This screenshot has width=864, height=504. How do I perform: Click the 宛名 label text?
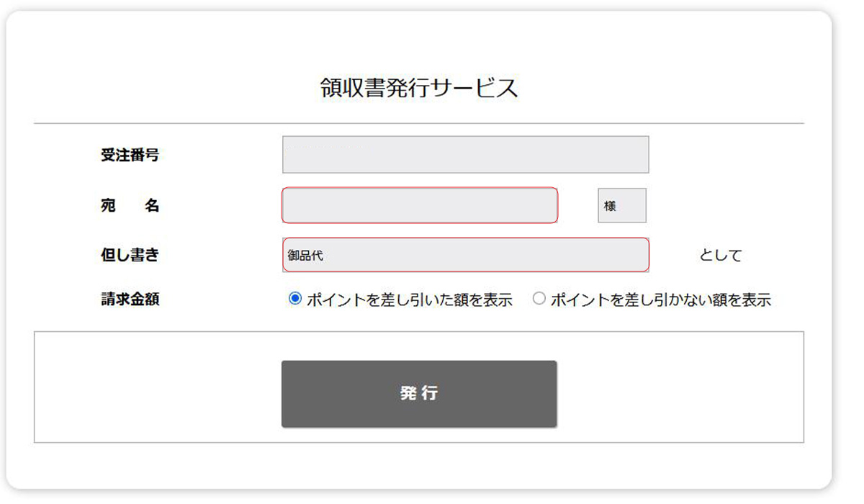130,206
